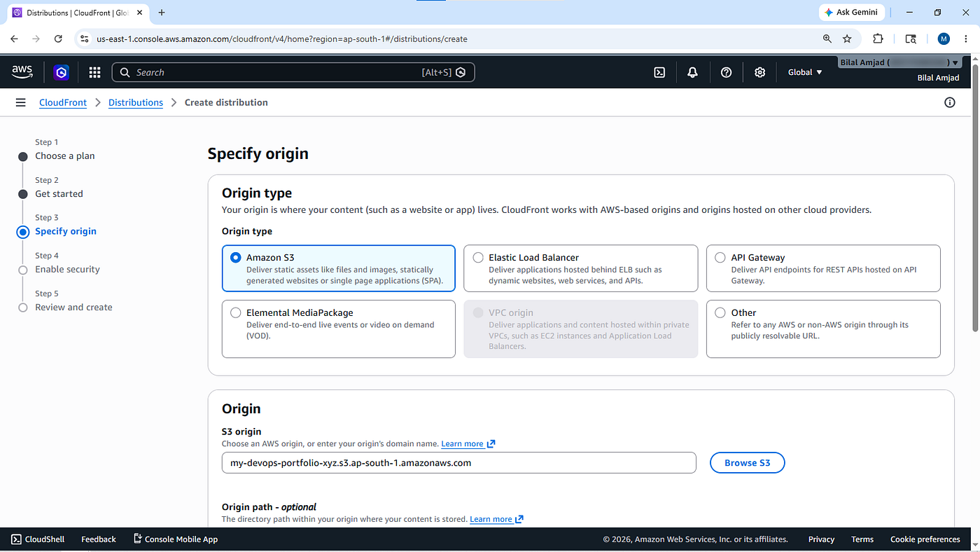The image size is (980, 552).
Task: Click the browser back arrow
Action: 14,39
